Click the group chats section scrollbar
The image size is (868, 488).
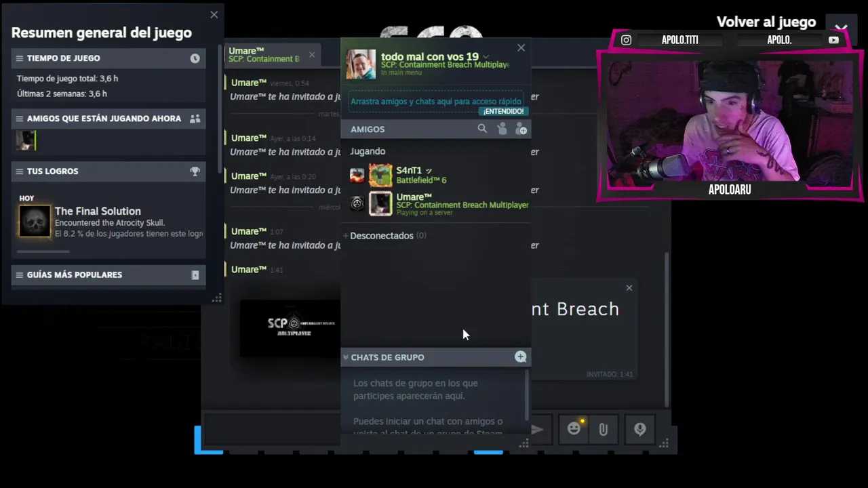pos(527,395)
